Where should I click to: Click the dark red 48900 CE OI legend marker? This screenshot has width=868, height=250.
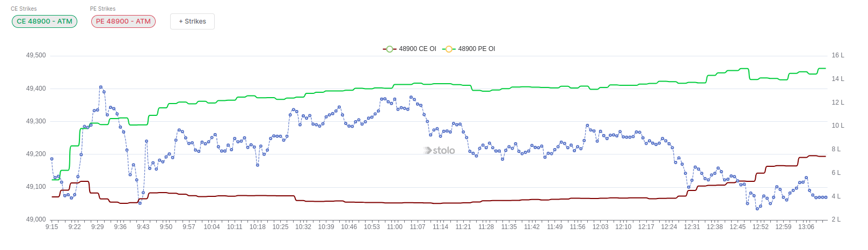tap(389, 49)
